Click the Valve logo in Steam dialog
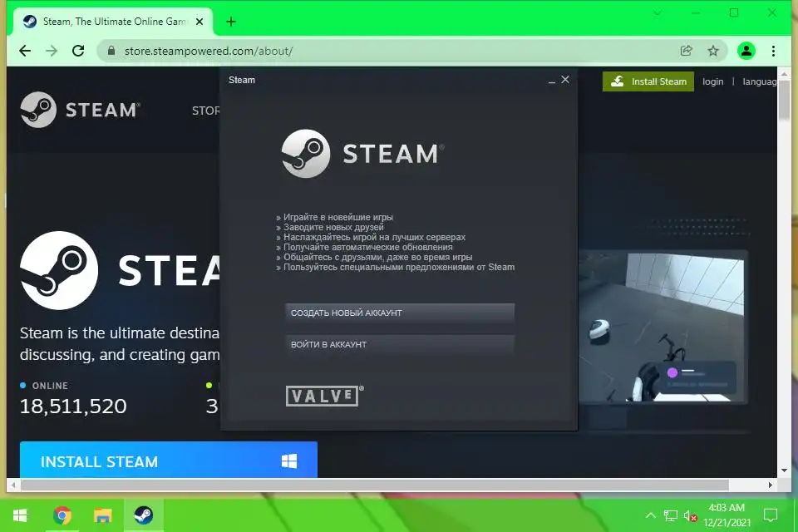Screen dimensions: 798x532 [x=325, y=396]
